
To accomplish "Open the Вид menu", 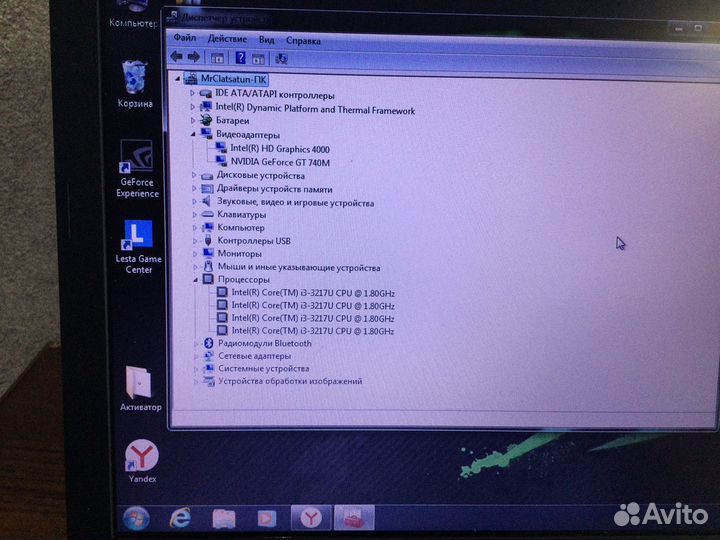I will pyautogui.click(x=266, y=40).
